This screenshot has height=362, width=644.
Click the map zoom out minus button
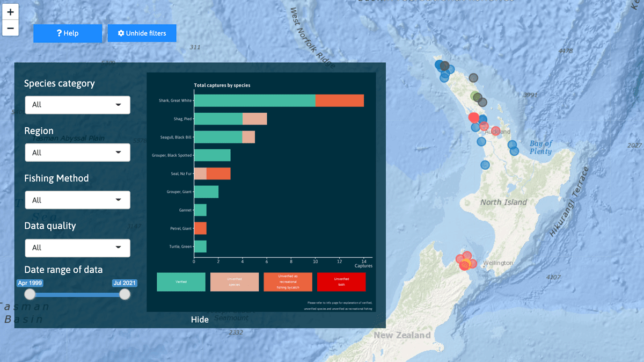pos(10,28)
